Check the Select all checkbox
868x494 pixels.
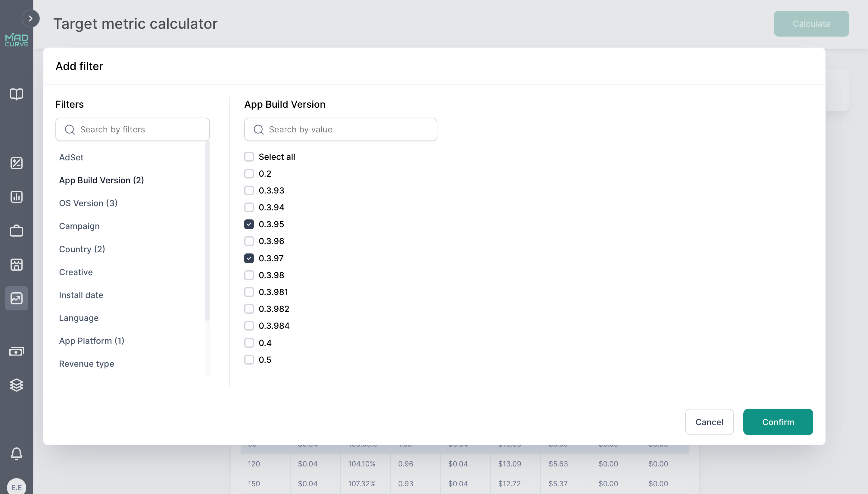click(x=249, y=156)
